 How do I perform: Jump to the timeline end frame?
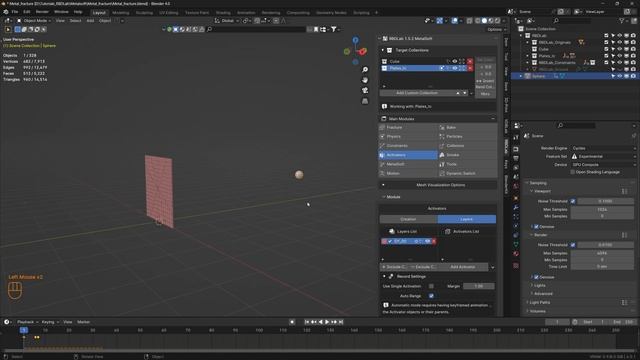pos(341,322)
